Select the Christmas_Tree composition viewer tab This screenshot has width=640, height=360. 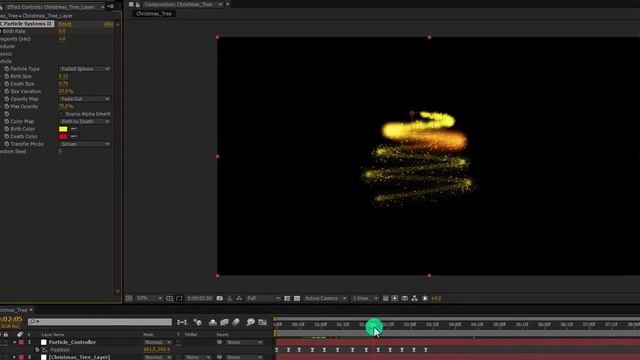click(154, 14)
